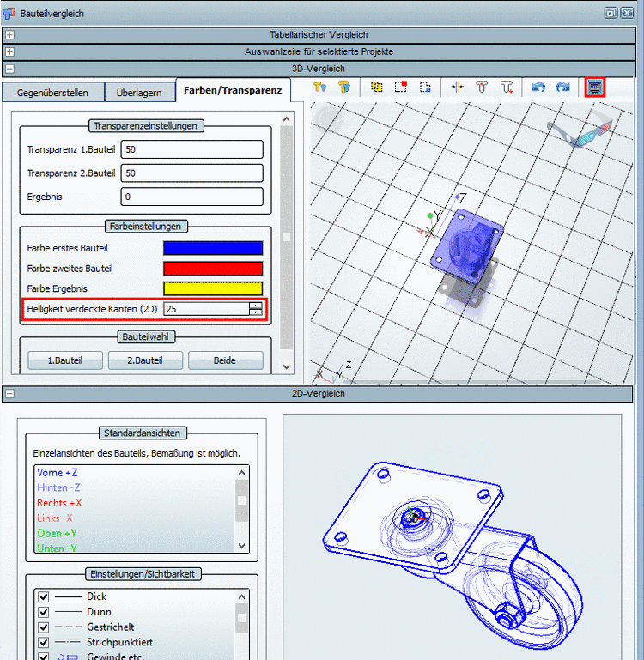
Task: Decrease Helligkeit verdeckte Kanten with down arrow
Action: pos(256,312)
